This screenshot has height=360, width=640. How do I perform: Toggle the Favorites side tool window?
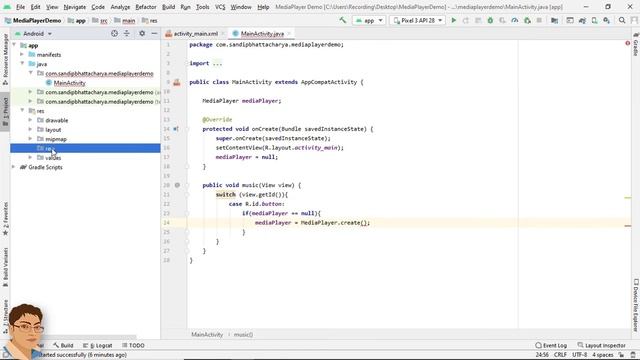click(x=5, y=218)
